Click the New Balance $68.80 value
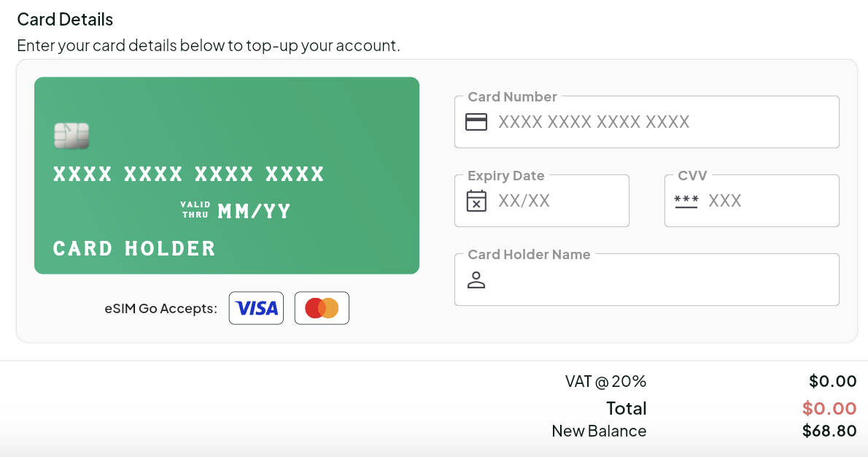This screenshot has height=457, width=868. [x=829, y=431]
